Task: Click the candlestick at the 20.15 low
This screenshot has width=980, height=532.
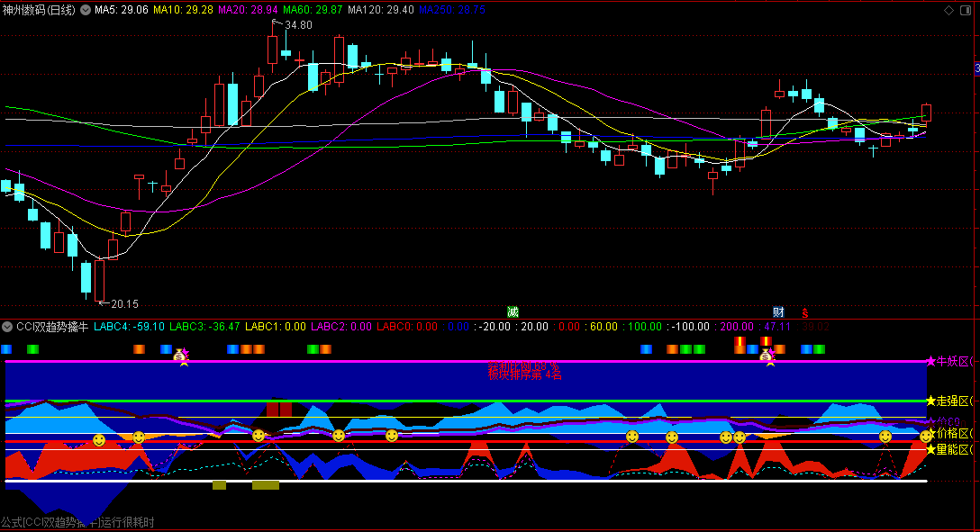Action: [99, 280]
